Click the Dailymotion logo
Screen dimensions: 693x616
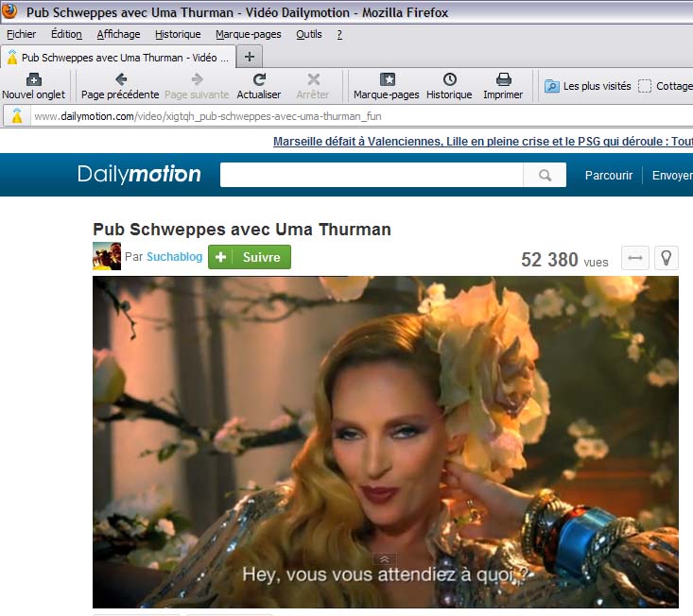pyautogui.click(x=139, y=174)
